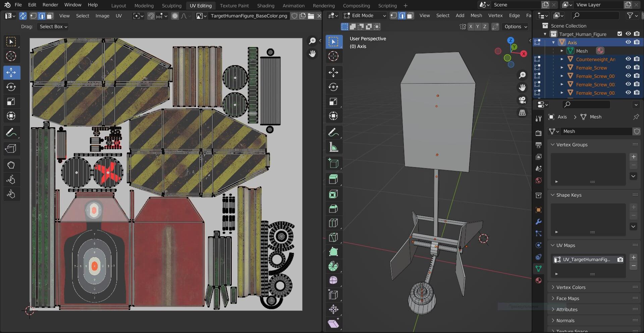This screenshot has height=333, width=644.
Task: Switch to the Texture Paint workspace tab
Action: [x=234, y=5]
